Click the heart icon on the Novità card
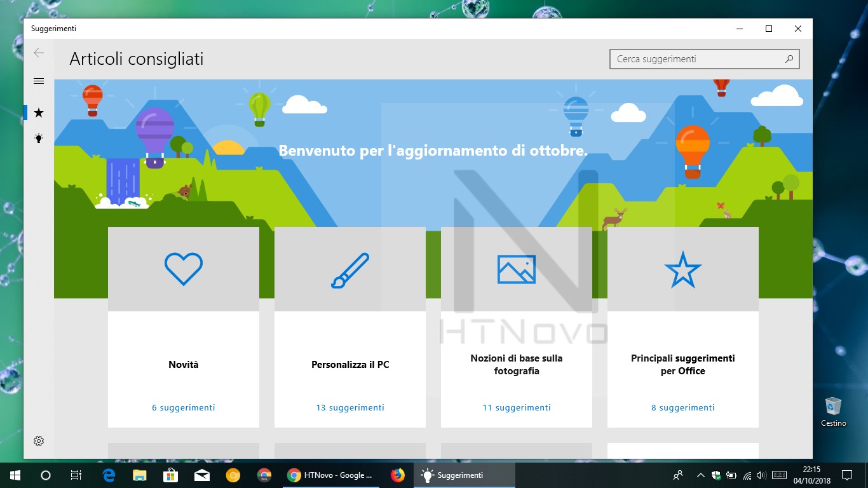The width and height of the screenshot is (868, 488). (x=183, y=268)
